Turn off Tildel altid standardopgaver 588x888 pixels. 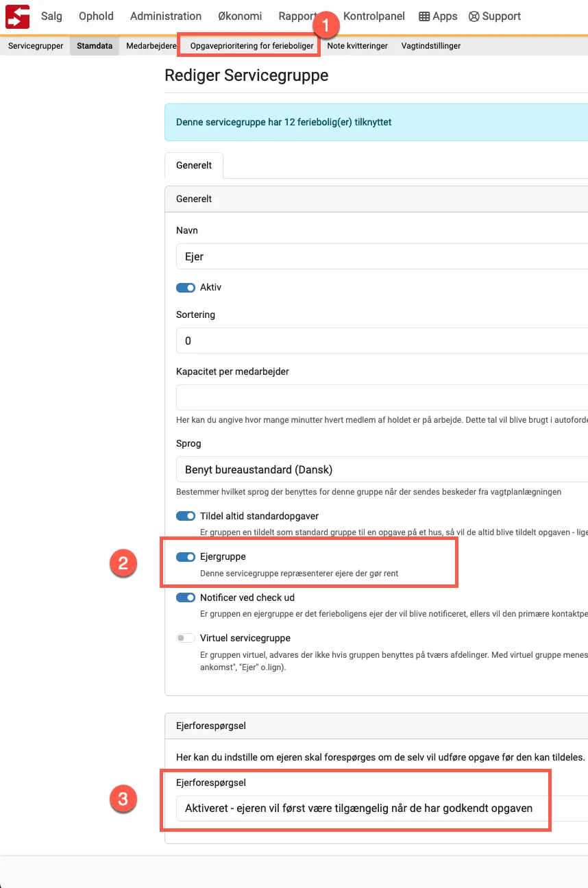click(x=185, y=515)
